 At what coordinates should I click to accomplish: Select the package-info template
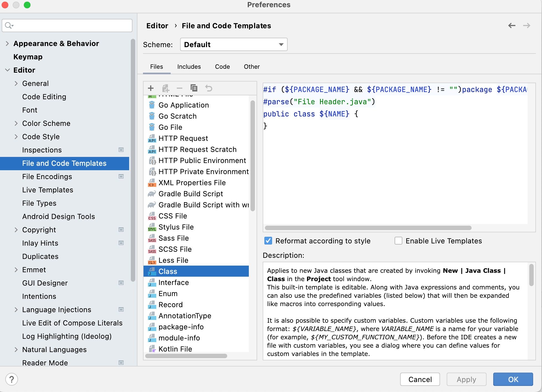pyautogui.click(x=196, y=327)
